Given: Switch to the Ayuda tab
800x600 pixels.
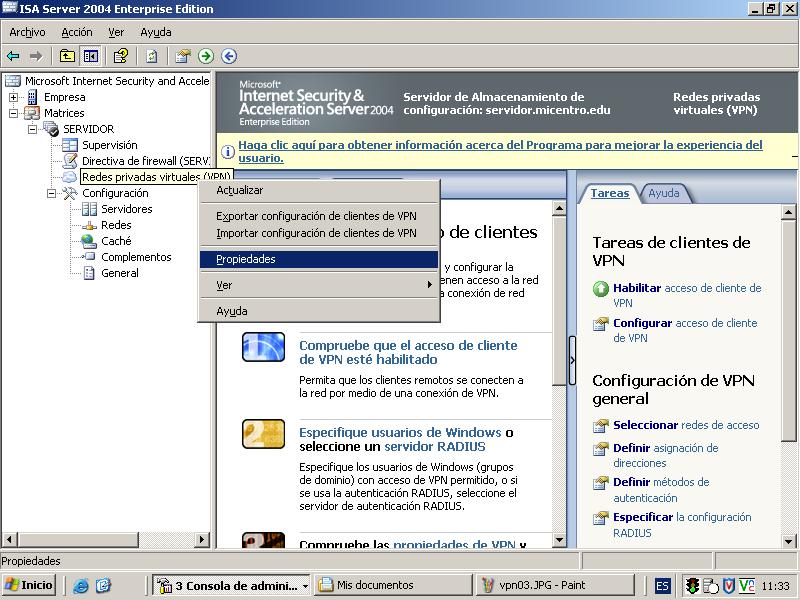Looking at the screenshot, I should pos(663,193).
